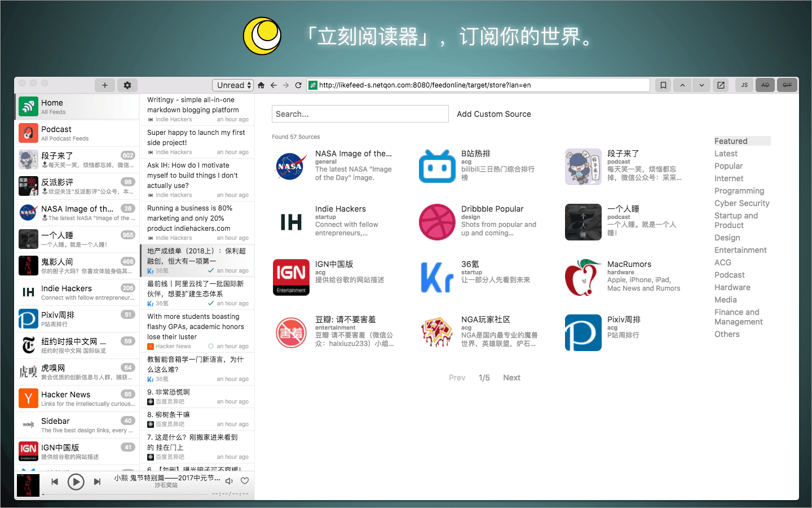Open page in external browser
The width and height of the screenshot is (812, 508).
pos(721,85)
